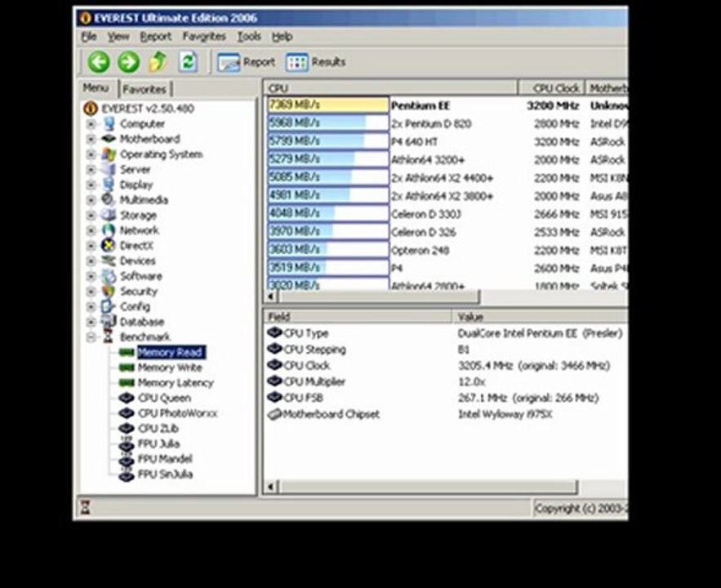This screenshot has height=588, width=721.
Task: Open the View menu
Action: pyautogui.click(x=118, y=36)
